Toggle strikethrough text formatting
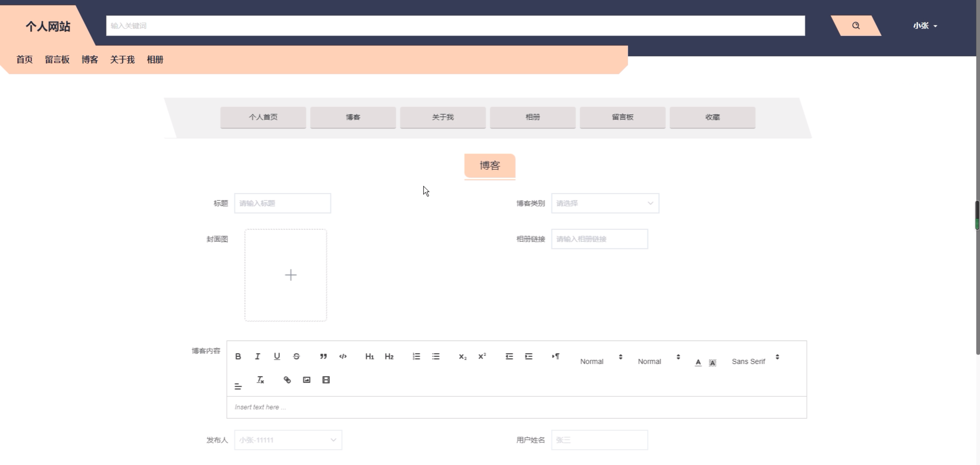This screenshot has height=465, width=980. point(296,356)
